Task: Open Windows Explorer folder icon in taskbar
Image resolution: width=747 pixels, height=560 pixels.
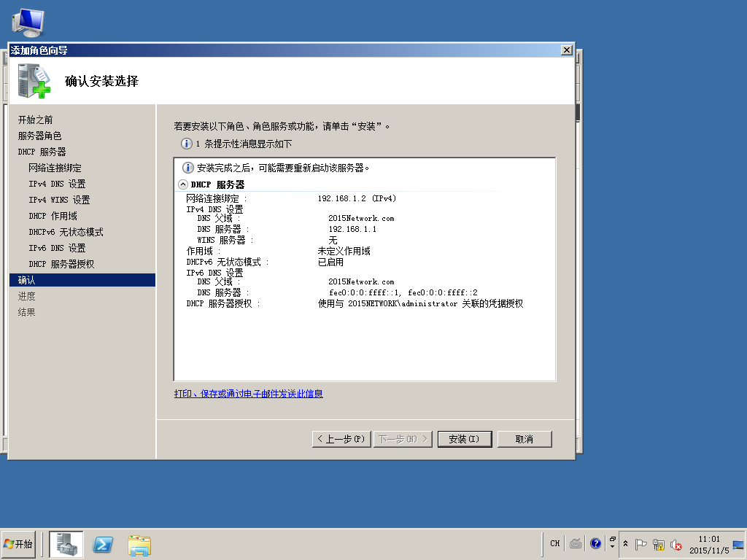Action: click(139, 545)
